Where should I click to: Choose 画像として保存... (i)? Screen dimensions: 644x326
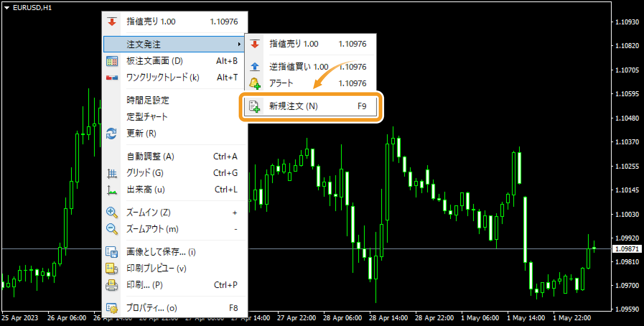tap(175, 252)
